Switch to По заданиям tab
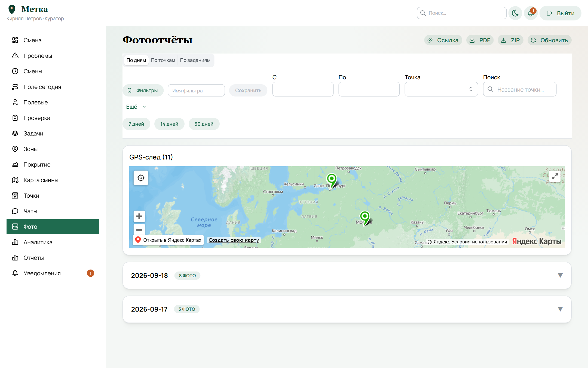The image size is (588, 368). point(195,60)
